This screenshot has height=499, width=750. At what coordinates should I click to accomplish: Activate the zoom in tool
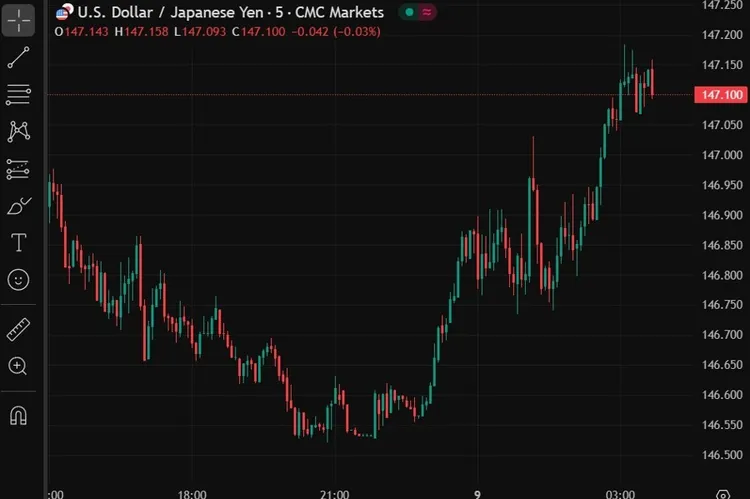pyautogui.click(x=18, y=366)
